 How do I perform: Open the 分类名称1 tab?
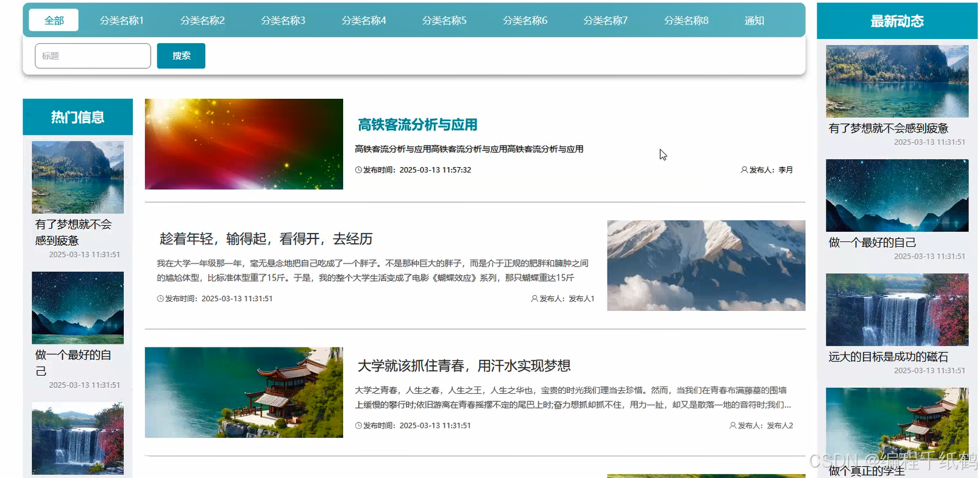click(122, 20)
